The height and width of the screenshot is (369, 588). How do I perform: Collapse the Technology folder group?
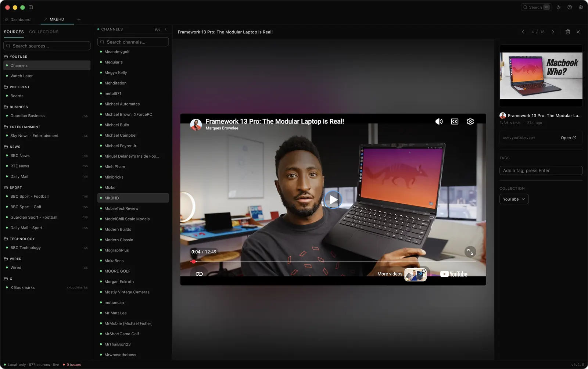coord(19,239)
